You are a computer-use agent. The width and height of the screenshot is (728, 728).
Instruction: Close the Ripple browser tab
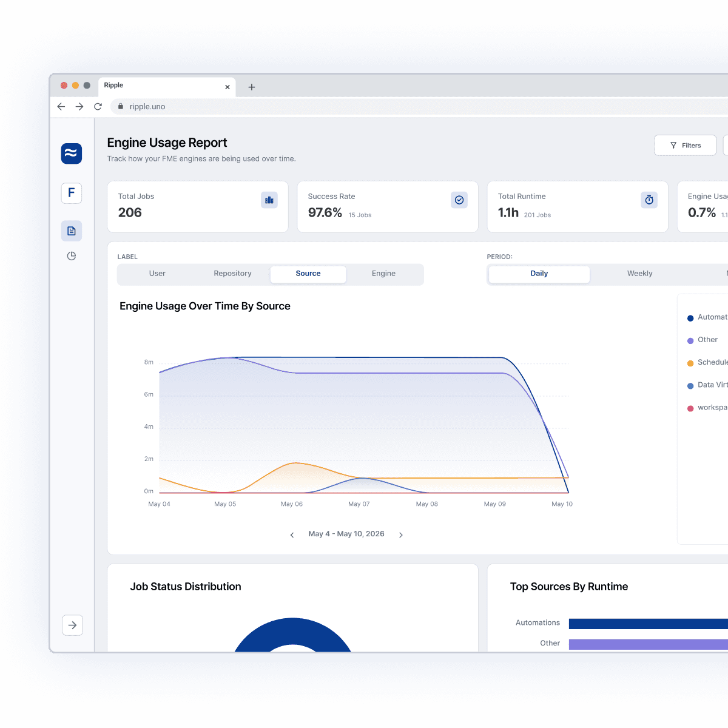227,87
